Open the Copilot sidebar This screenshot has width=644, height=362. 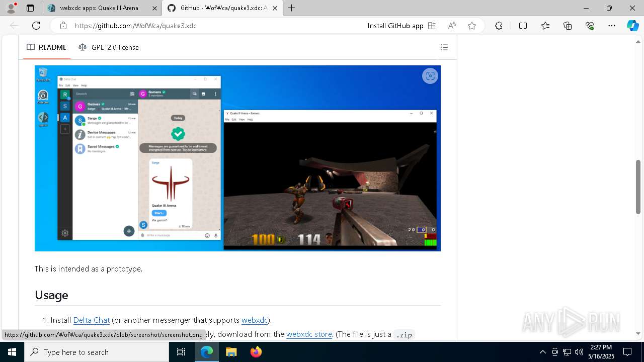point(632,26)
